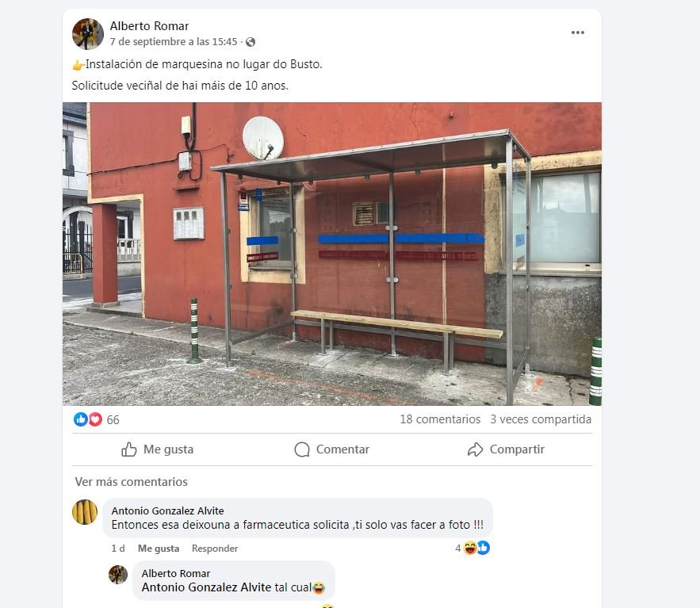The image size is (700, 608).
Task: Click the Comentar button
Action: 331,449
